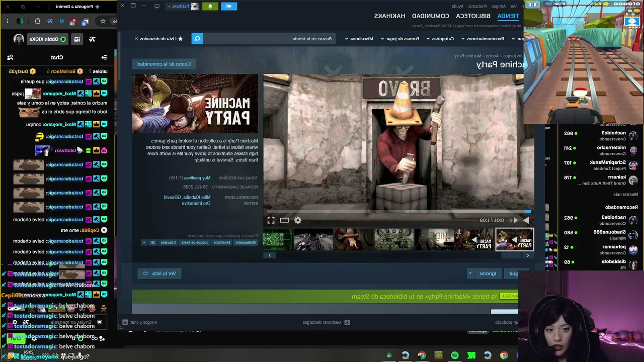Click the Buscar en la tienda search field
The width and height of the screenshot is (644, 362).
point(269,39)
